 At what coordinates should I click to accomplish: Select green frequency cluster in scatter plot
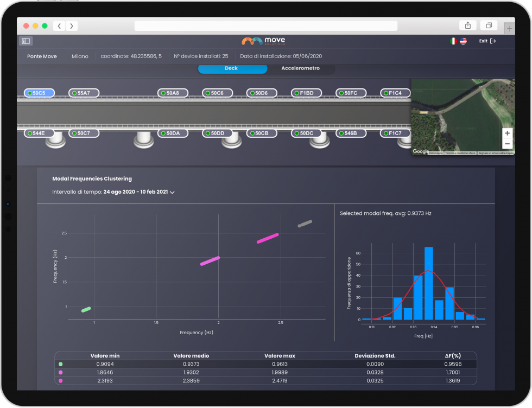coord(86,309)
